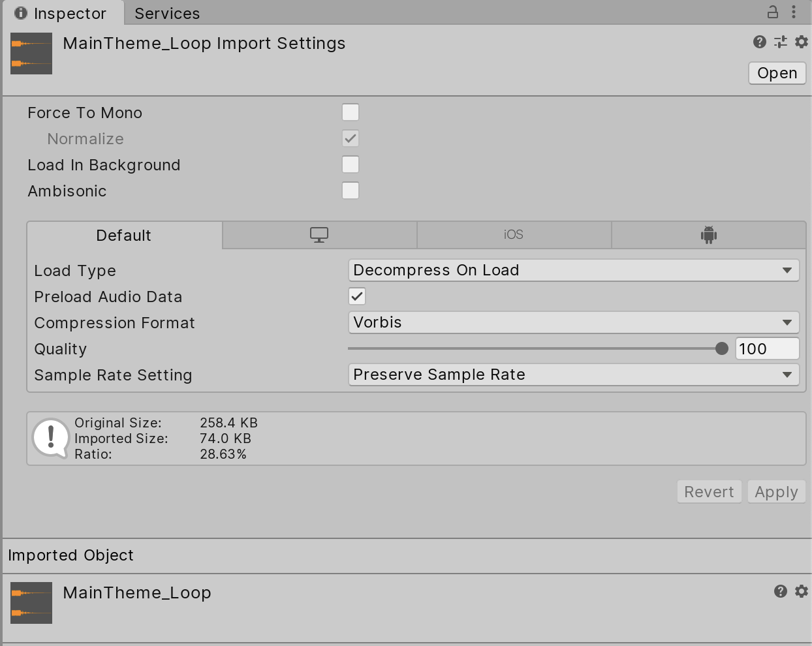812x646 pixels.
Task: Click the Quality value input field
Action: (x=767, y=348)
